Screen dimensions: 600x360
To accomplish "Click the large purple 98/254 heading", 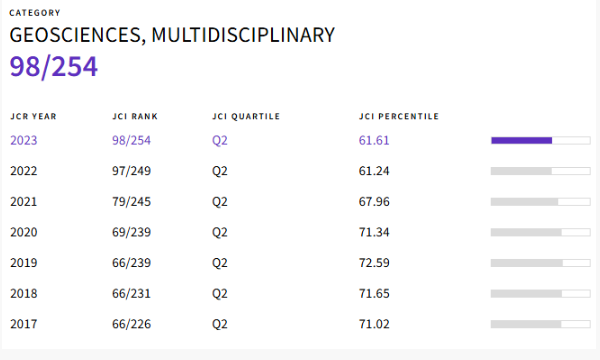I will [54, 67].
